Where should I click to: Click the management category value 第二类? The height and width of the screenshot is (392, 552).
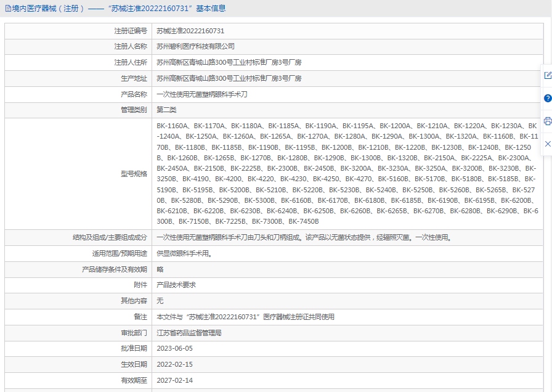pos(166,110)
